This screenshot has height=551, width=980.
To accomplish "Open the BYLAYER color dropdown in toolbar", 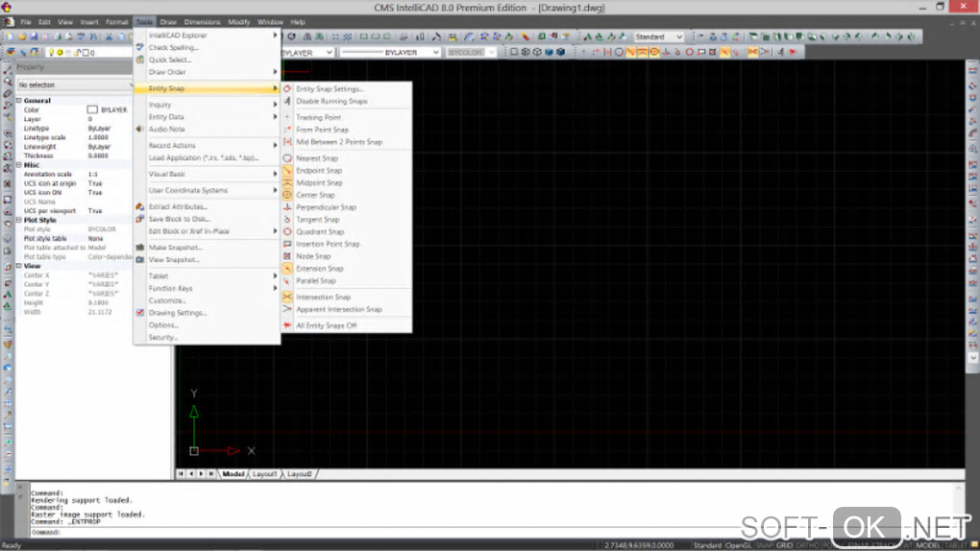I will (x=307, y=53).
